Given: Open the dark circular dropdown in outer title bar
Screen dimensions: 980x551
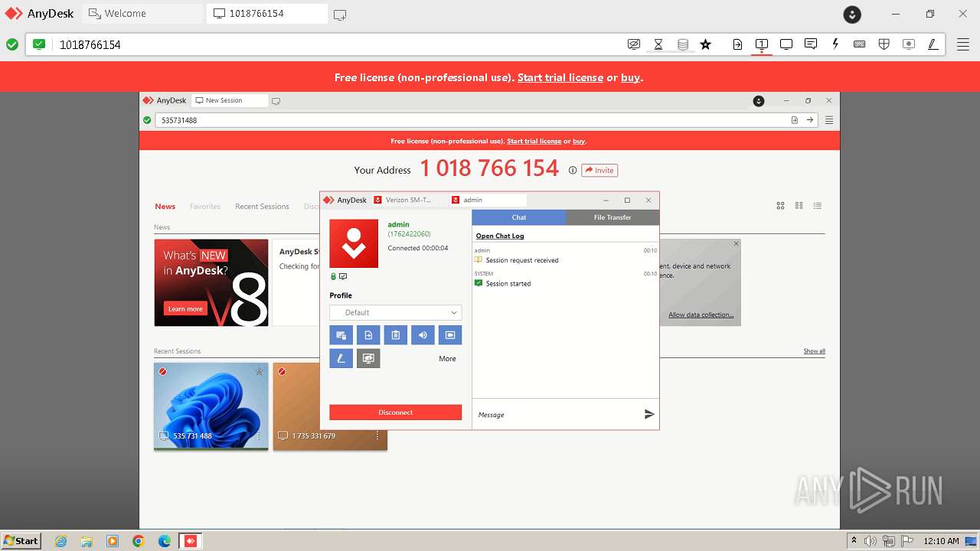Looking at the screenshot, I should coord(852,14).
